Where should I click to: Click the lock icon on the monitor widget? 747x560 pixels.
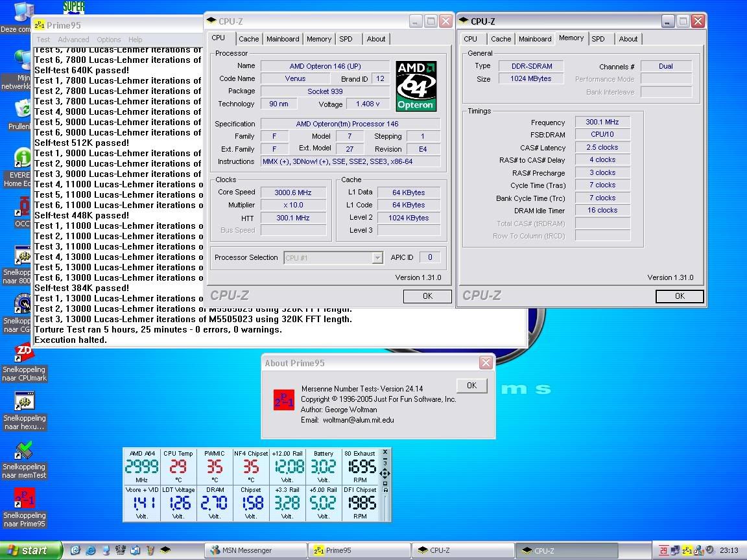point(385,490)
